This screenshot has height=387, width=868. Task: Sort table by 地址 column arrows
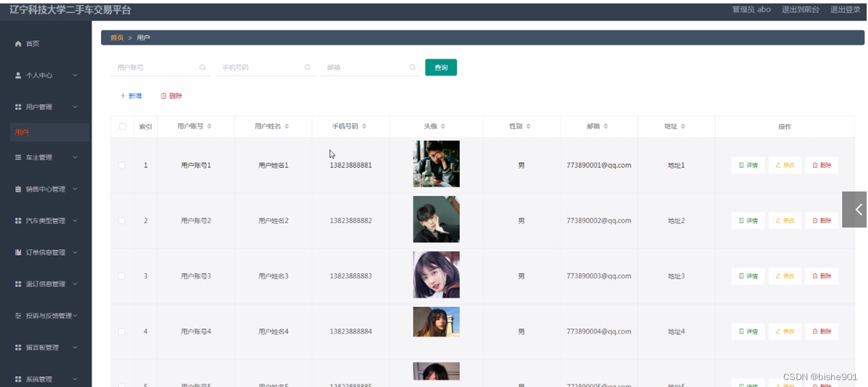pos(683,126)
